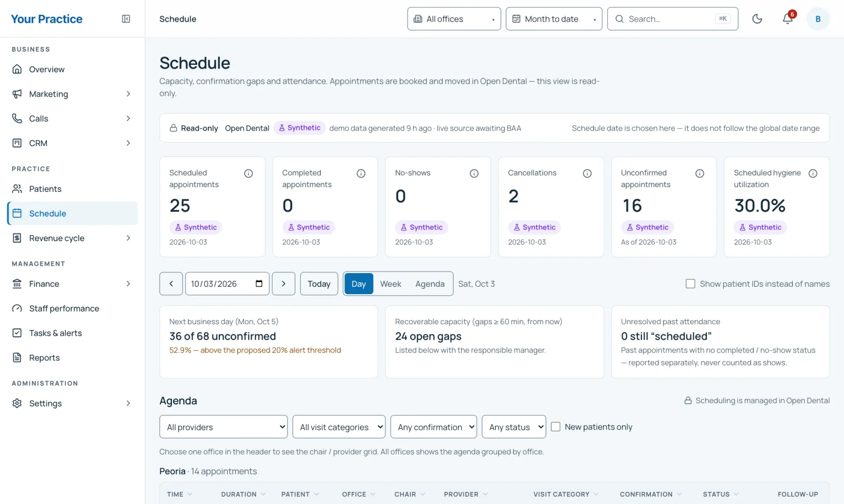Open calendar picker icon in date field
Screen dimensions: 844x504
[x=259, y=284]
